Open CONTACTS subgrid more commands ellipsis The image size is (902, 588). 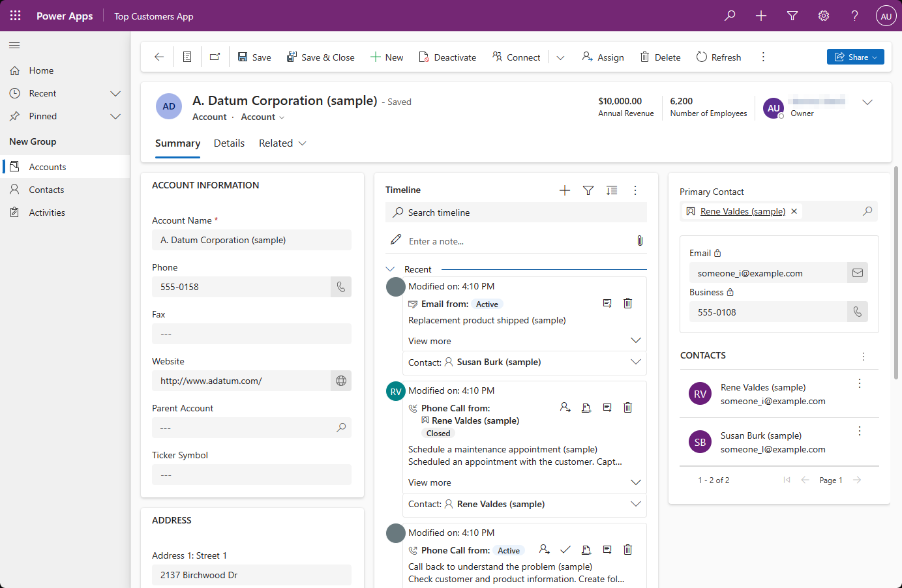864,357
